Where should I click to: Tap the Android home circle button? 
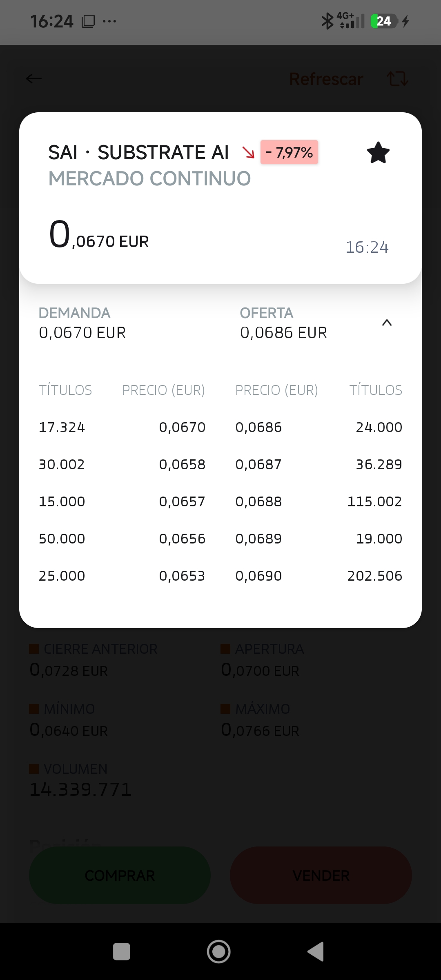[218, 951]
